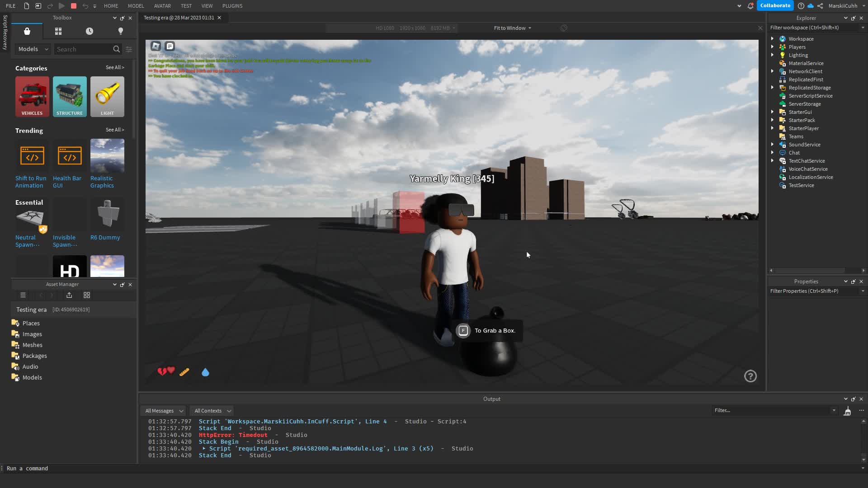Click the Asset Manager bulk import icon

tap(69, 295)
